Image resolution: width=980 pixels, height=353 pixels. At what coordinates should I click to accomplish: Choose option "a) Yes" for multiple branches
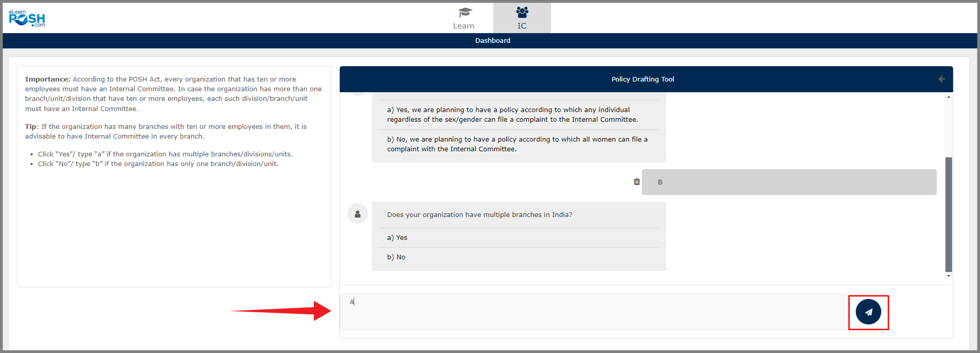pyautogui.click(x=397, y=238)
